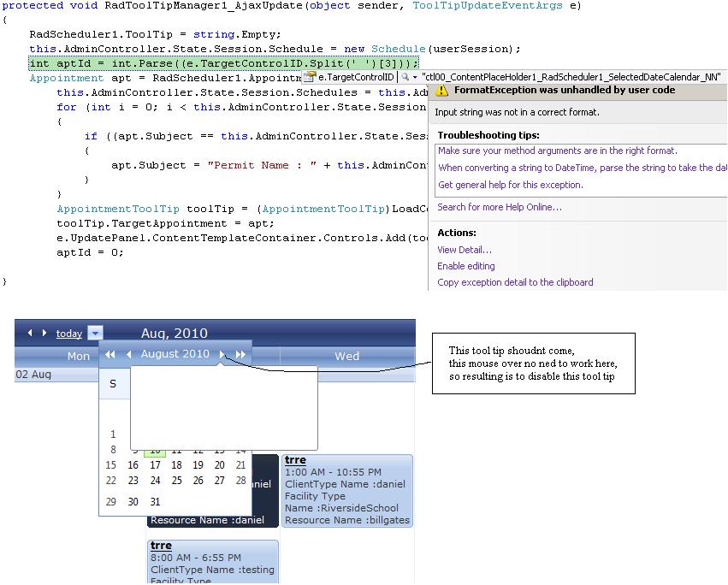
Task: Go to previous month in calendar popup
Action: (128, 354)
